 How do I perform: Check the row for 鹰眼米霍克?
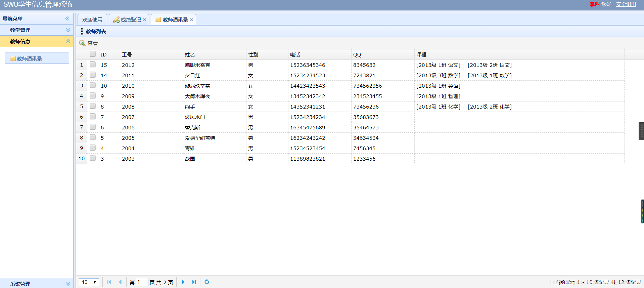click(x=93, y=65)
